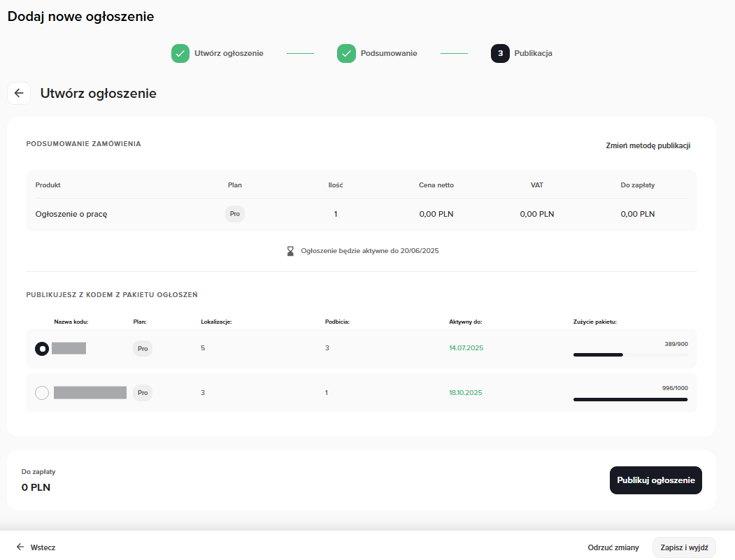Click the green checkmark for Podsumowanie step

pyautogui.click(x=346, y=53)
